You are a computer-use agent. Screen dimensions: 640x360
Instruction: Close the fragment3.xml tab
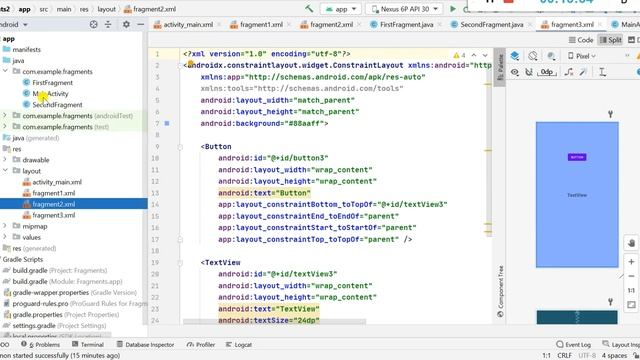[600, 25]
